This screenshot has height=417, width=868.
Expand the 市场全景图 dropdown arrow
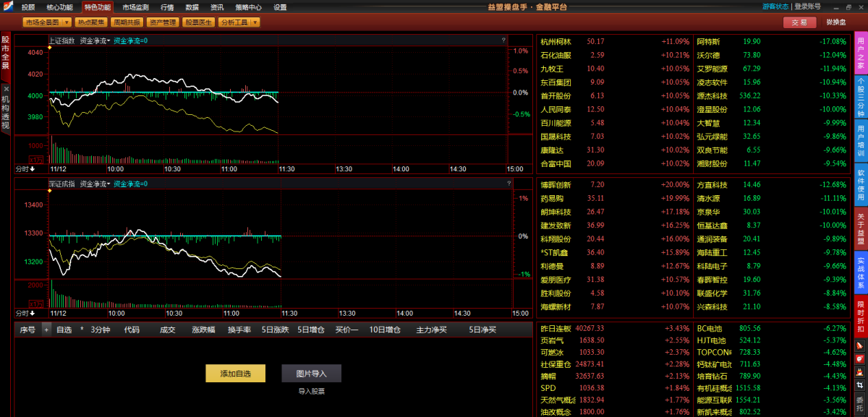click(67, 22)
